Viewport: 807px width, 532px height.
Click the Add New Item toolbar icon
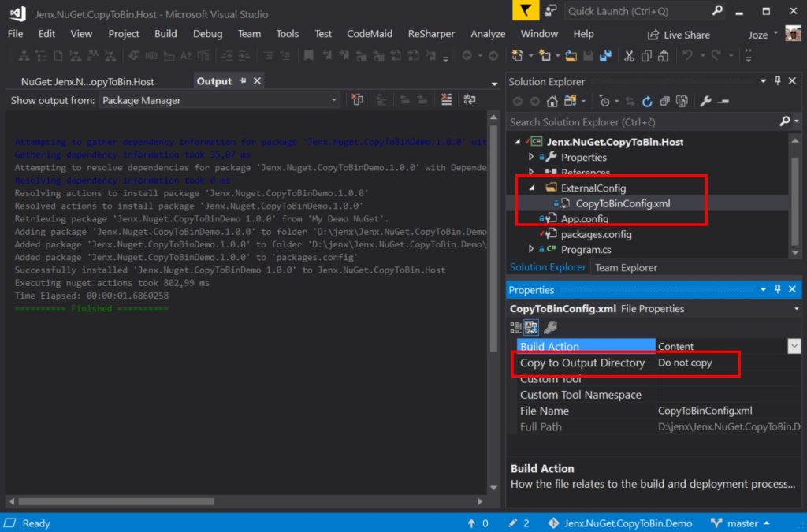(544, 55)
